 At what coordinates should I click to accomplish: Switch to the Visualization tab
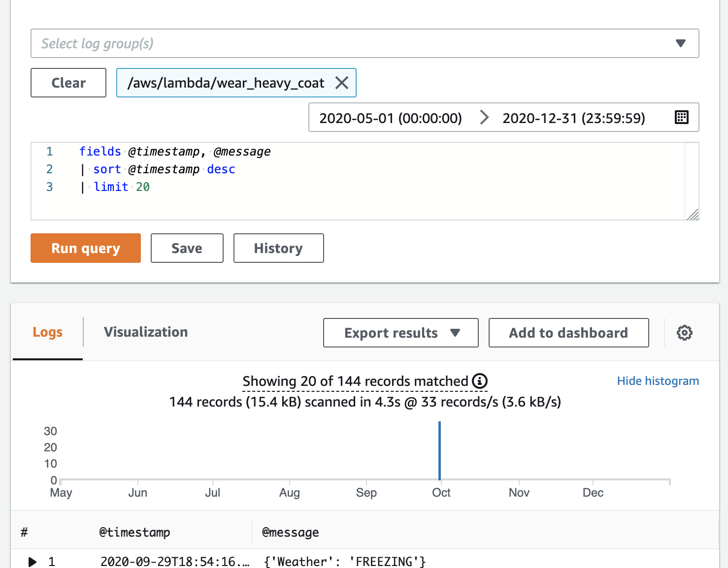tap(146, 332)
